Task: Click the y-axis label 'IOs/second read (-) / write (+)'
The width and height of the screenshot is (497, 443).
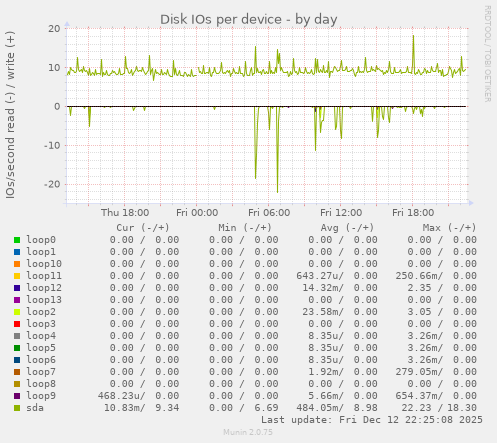Action: (x=10, y=115)
